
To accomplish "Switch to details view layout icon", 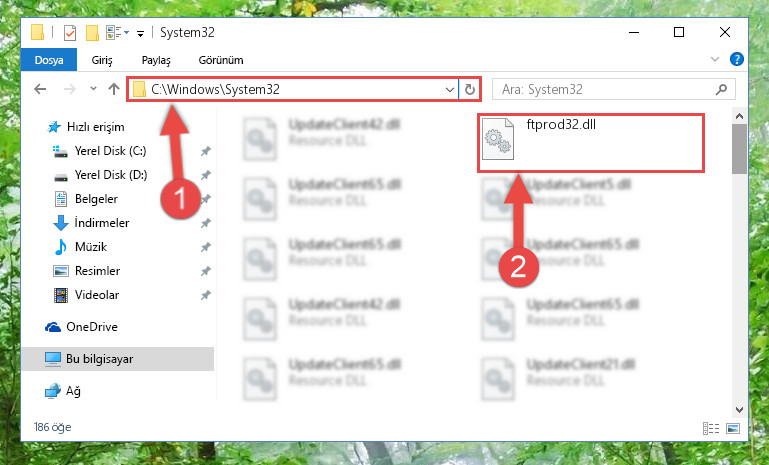I will click(x=711, y=428).
